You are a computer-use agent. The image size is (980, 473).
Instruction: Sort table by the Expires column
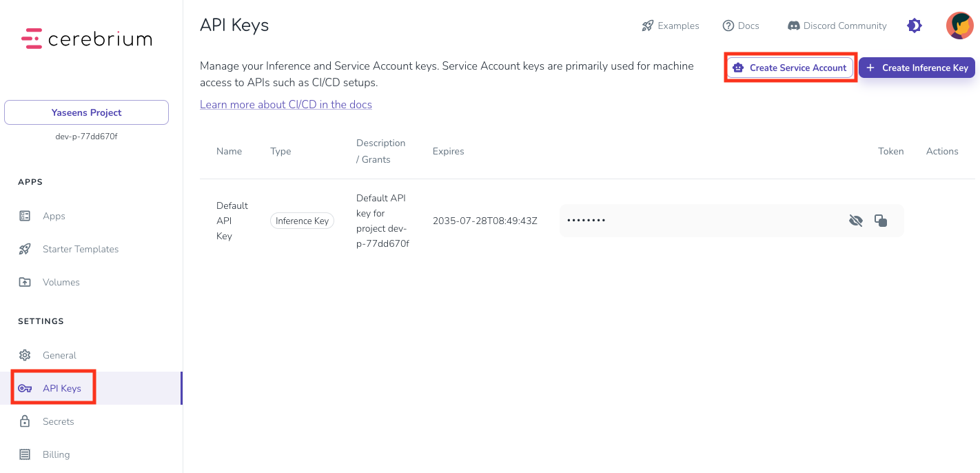(x=448, y=151)
